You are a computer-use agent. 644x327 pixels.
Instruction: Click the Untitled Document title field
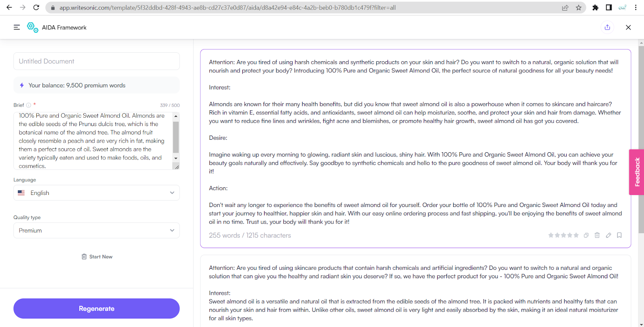tap(97, 61)
